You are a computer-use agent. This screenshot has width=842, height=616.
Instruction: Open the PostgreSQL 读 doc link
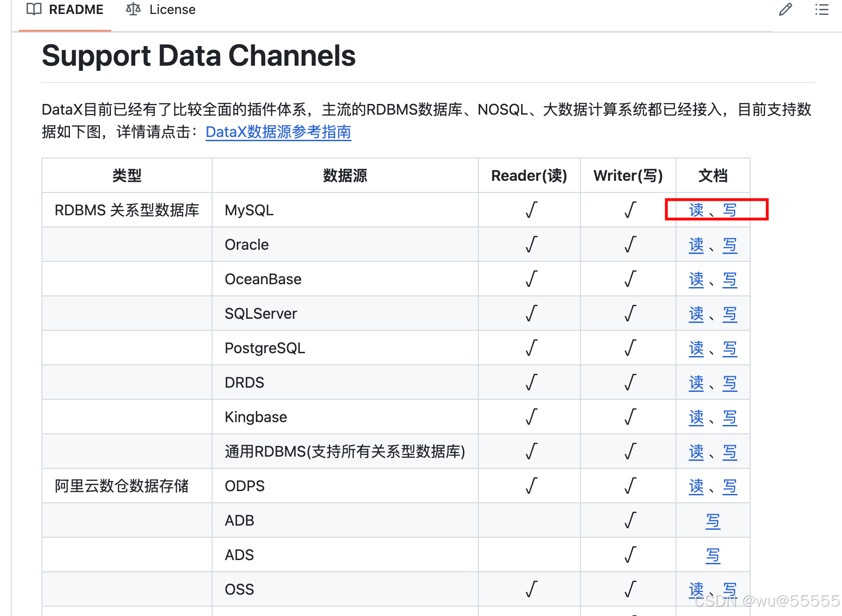click(696, 348)
